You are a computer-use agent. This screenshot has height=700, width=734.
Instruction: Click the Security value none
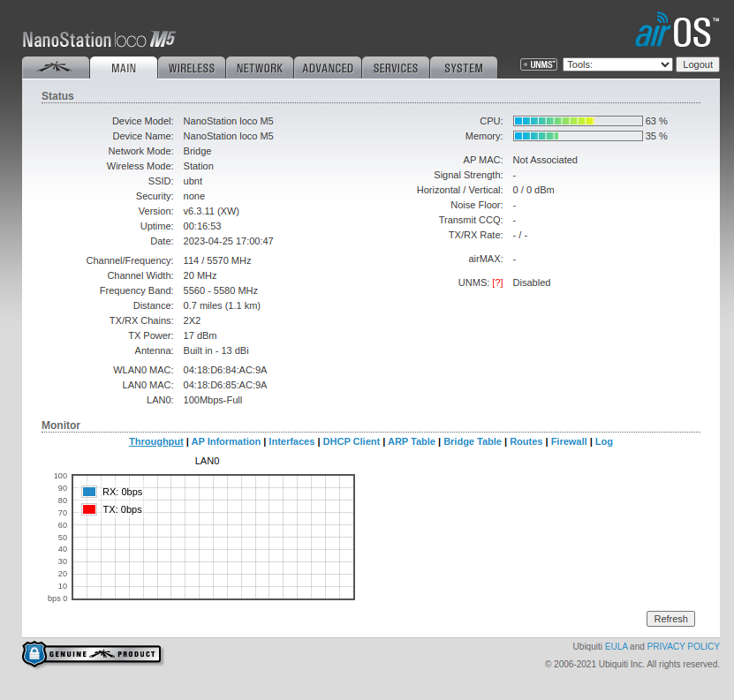tap(193, 196)
